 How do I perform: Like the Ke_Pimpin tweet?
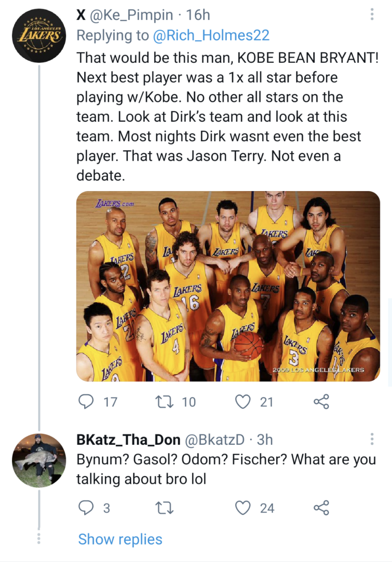[243, 402]
